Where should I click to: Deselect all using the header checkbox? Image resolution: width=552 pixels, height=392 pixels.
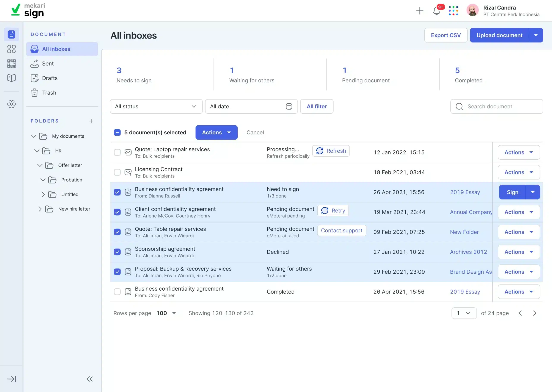tap(117, 132)
